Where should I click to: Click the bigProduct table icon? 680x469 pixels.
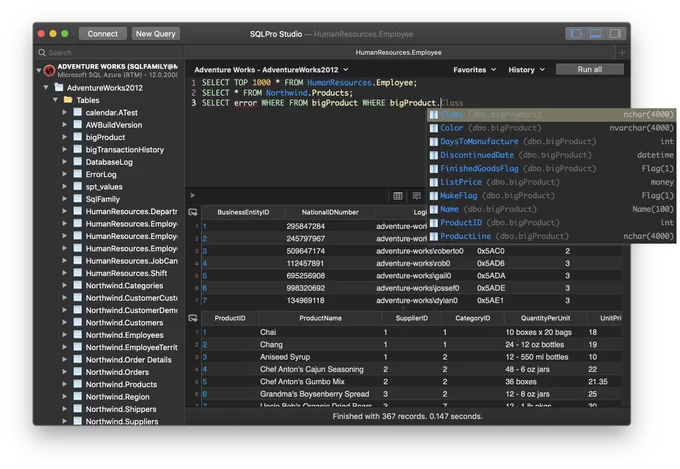pos(78,137)
